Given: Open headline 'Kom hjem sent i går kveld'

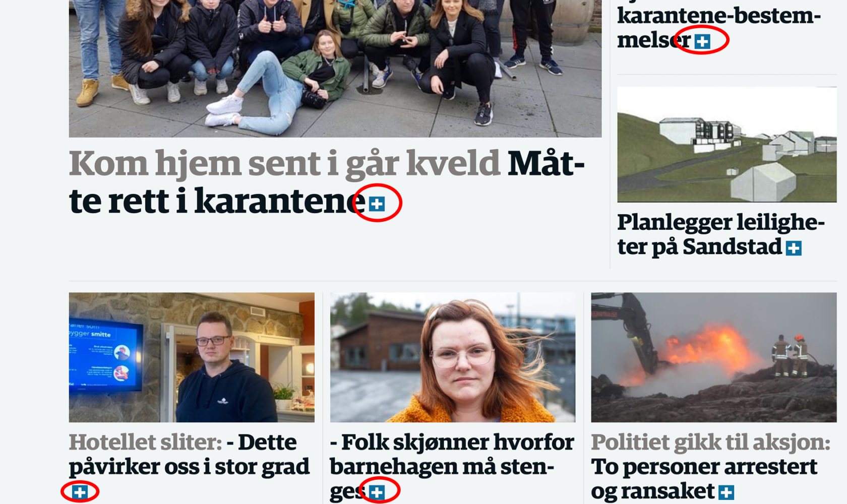Looking at the screenshot, I should [284, 164].
